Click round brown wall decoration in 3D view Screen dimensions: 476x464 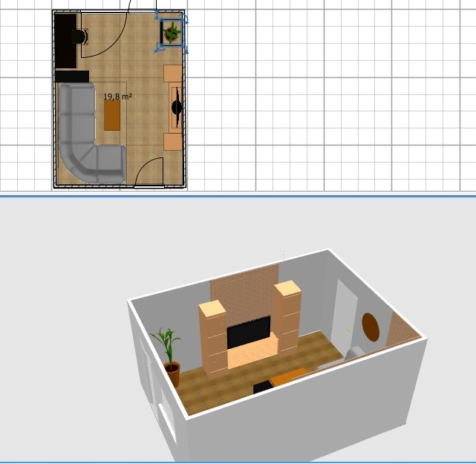point(370,325)
